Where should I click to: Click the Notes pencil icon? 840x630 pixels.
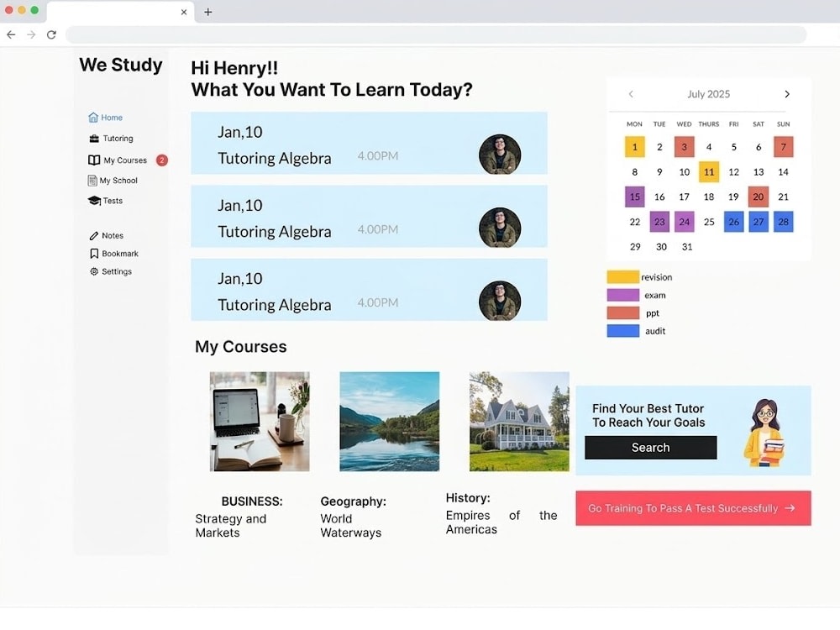94,236
